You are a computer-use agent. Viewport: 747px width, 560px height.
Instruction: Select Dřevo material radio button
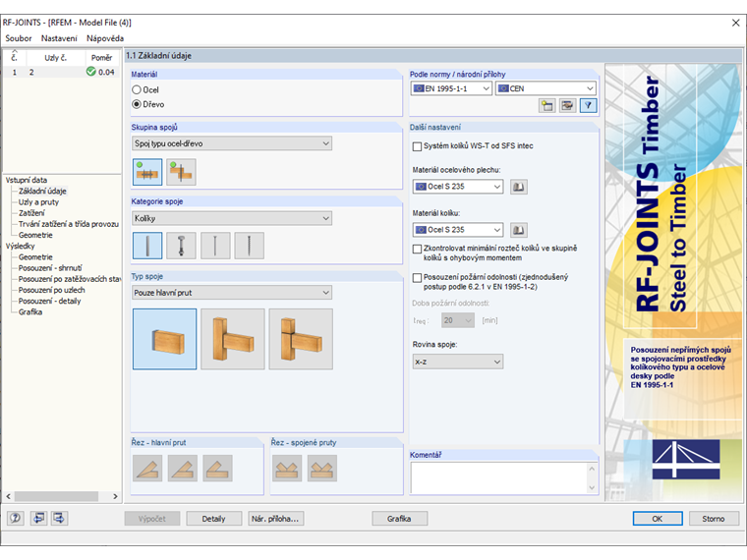137,104
